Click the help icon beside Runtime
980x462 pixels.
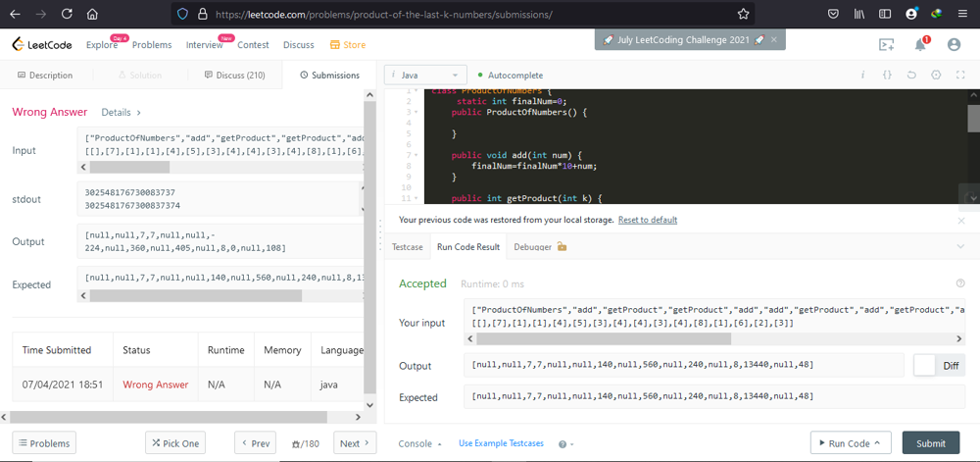(x=960, y=283)
